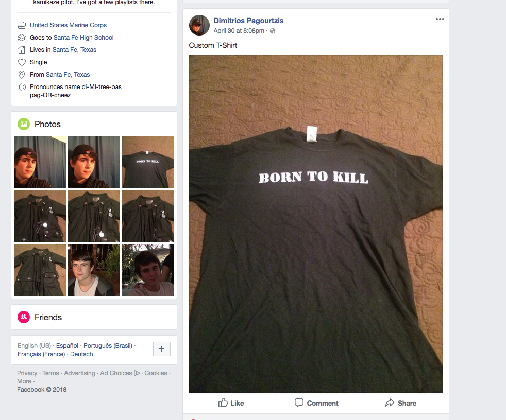Click the green Photos section icon
The width and height of the screenshot is (506, 420).
point(24,124)
